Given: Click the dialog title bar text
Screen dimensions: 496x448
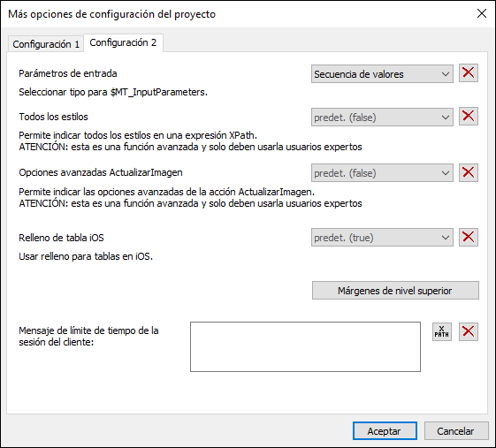Looking at the screenshot, I should pyautogui.click(x=111, y=14).
